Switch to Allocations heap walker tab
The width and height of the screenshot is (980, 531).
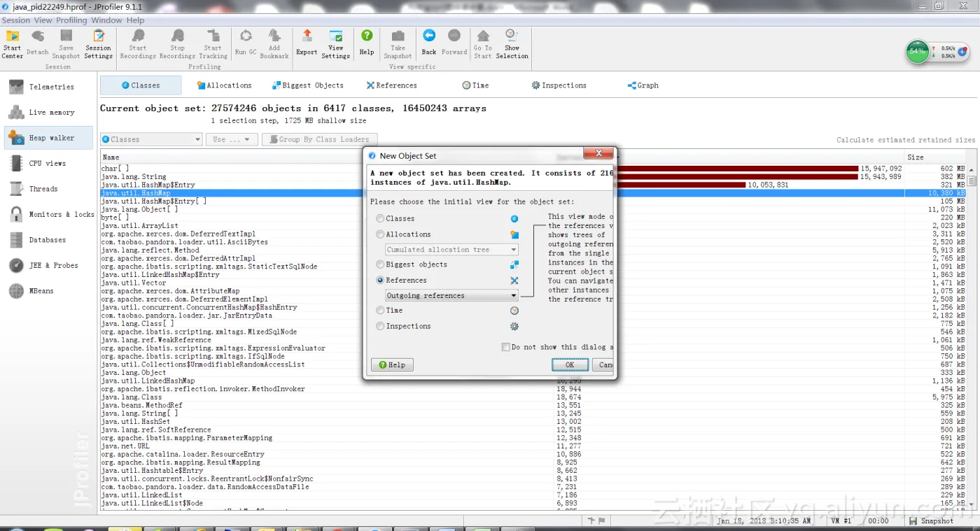[224, 85]
